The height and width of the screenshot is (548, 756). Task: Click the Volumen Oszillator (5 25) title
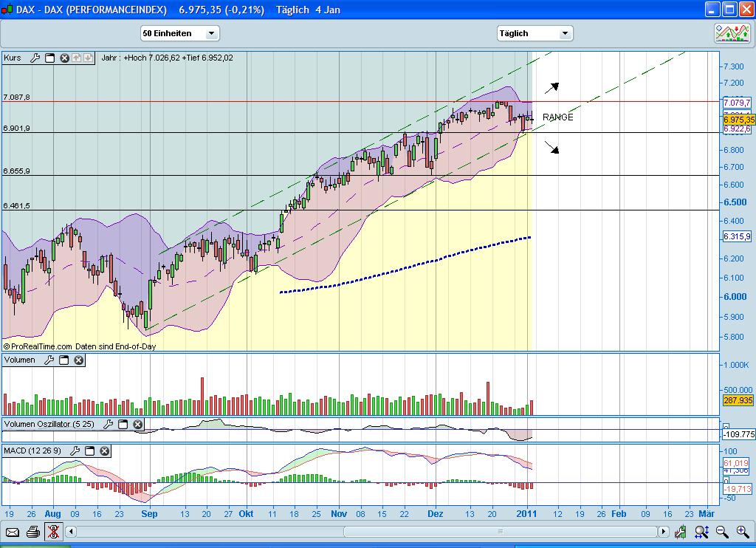pyautogui.click(x=50, y=425)
